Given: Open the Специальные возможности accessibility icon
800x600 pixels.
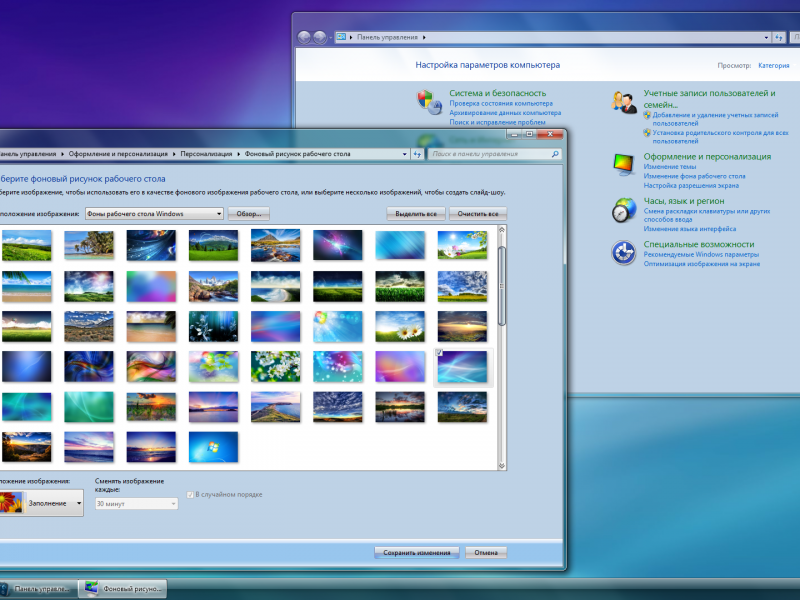Looking at the screenshot, I should click(x=624, y=253).
